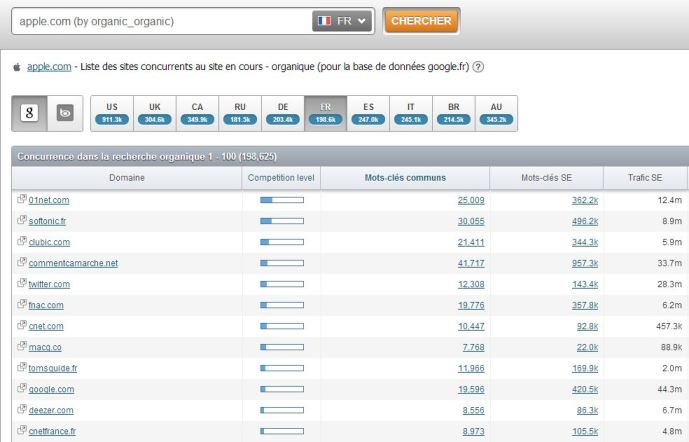
Task: Open the cnet.com domain link
Action: click(x=46, y=326)
